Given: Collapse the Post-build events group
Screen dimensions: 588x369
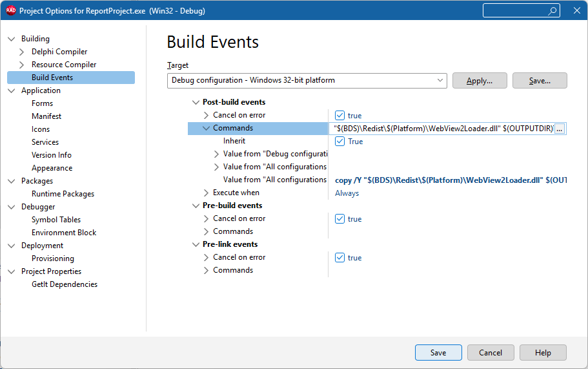Looking at the screenshot, I should (x=196, y=102).
